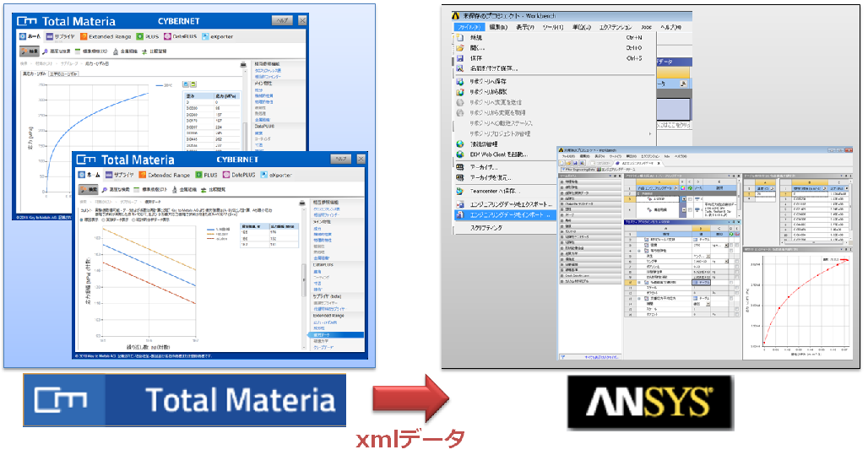This screenshot has width=868, height=455.
Task: Click second small icon above stress table
Action: (193, 84)
